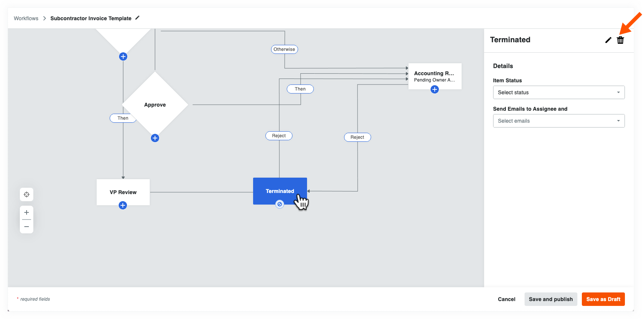
Task: Open the Item Status dropdown
Action: (x=558, y=92)
